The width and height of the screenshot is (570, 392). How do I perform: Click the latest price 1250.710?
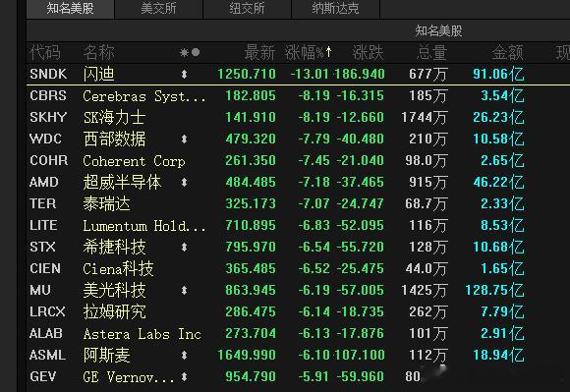click(247, 74)
